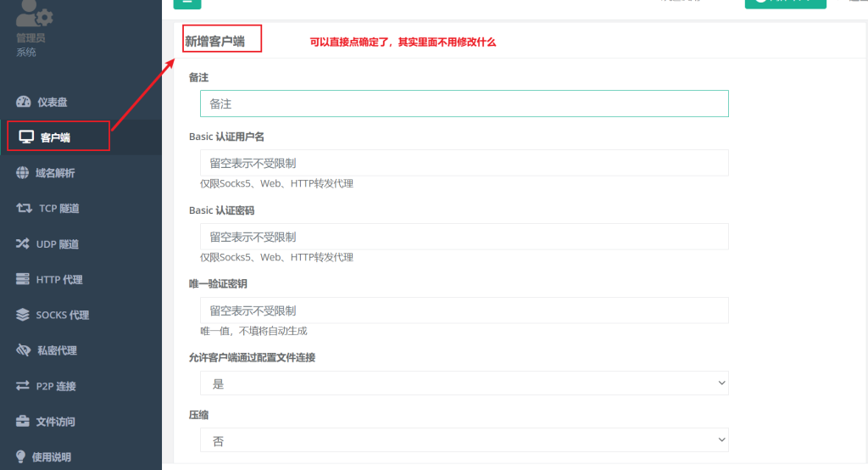This screenshot has width=868, height=470.
Task: Open the layers icon for SOCKS 代理
Action: 23,314
